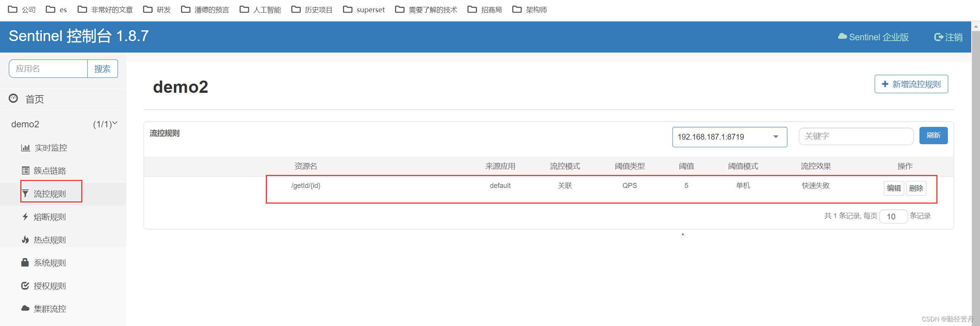Open 系统规则 menu item

click(x=50, y=263)
